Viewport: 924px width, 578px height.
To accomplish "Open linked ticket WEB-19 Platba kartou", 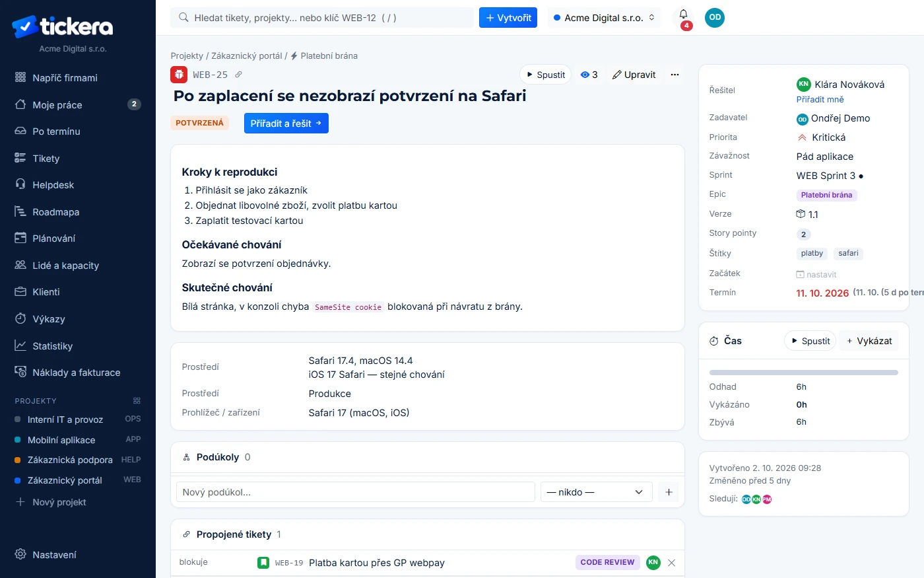I will (x=376, y=563).
